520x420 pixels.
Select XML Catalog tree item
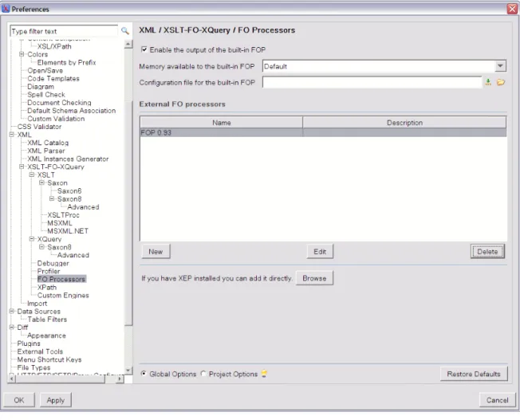(x=48, y=143)
